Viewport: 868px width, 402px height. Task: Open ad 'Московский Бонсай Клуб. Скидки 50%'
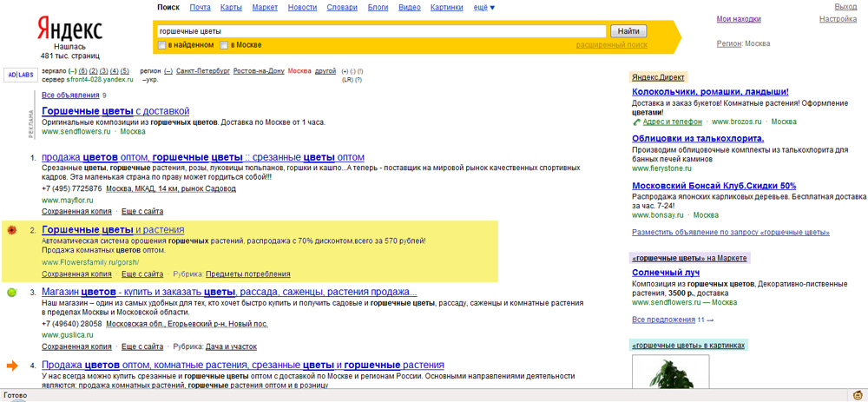tap(714, 186)
